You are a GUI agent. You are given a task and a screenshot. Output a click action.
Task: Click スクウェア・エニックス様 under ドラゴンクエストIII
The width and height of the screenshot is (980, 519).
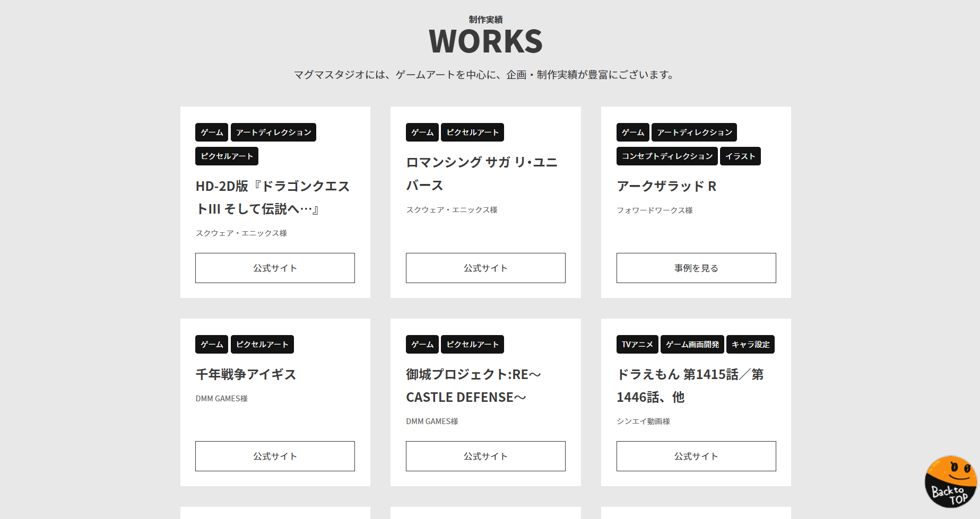click(x=241, y=233)
